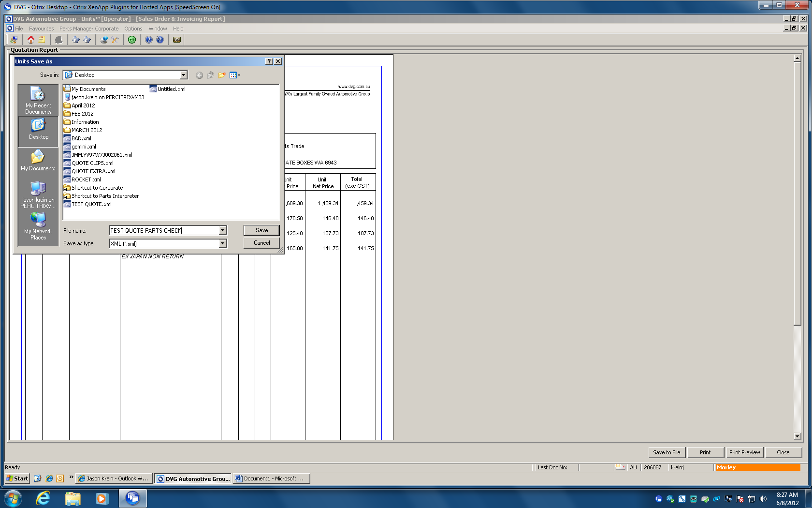The height and width of the screenshot is (508, 812).
Task: Click the power button toolbar icon
Action: (177, 40)
